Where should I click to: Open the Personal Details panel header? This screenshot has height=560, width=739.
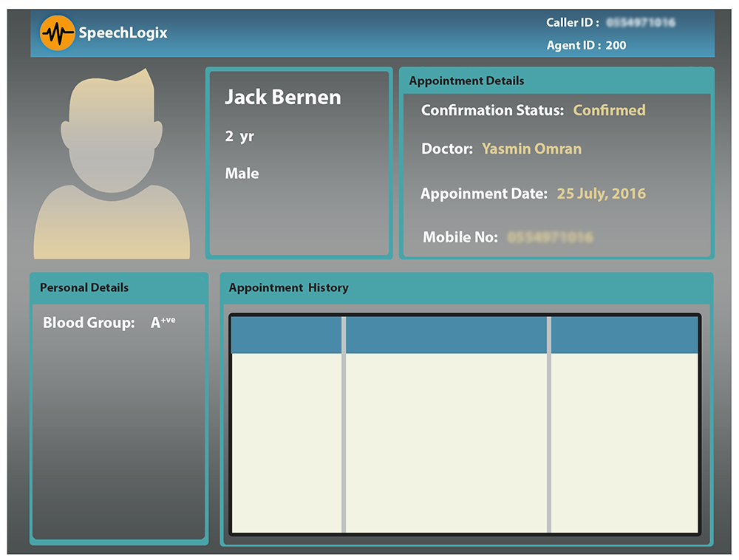coord(84,288)
